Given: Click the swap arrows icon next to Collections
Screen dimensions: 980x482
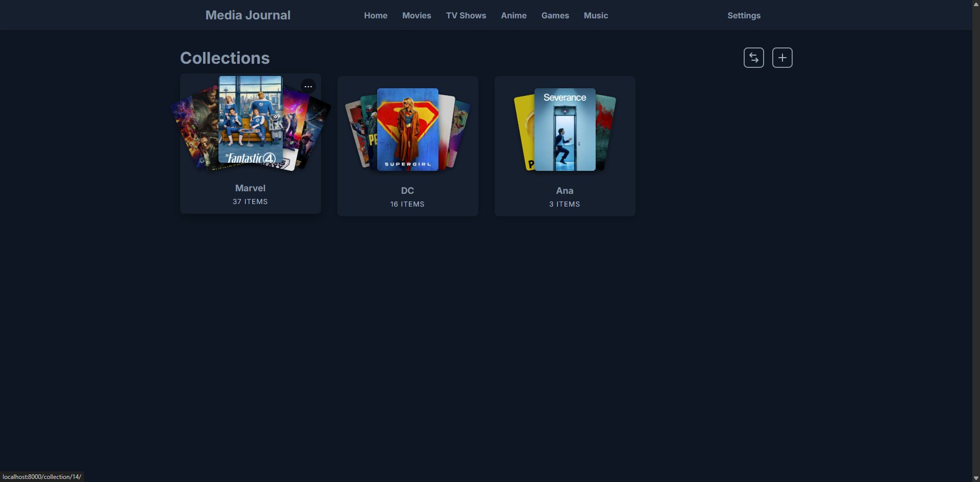Looking at the screenshot, I should click(753, 58).
